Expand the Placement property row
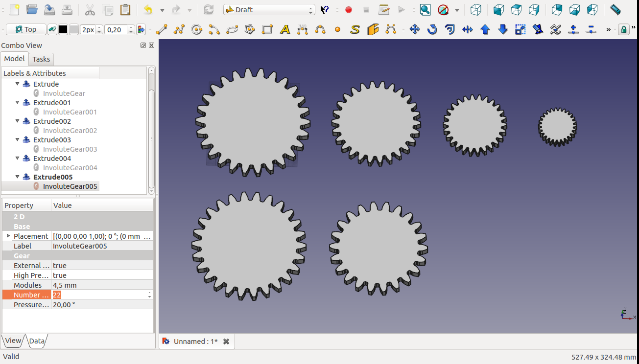The image size is (639, 364). (x=8, y=236)
